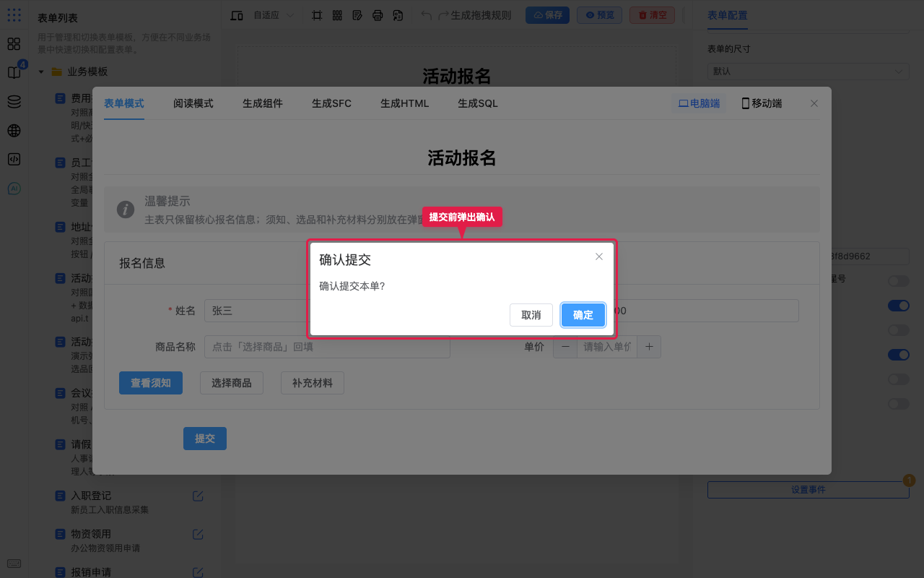Screen dimensions: 924x578
Task: Edit the 物资领用 form via pencil icon
Action: click(198, 534)
